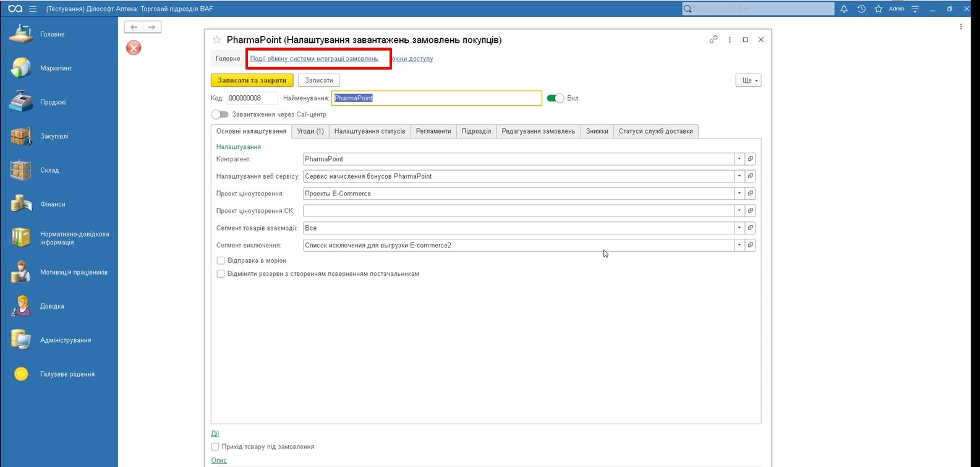Click the favorites star in top bar
Screen dimensions: 980x467
[878, 9]
